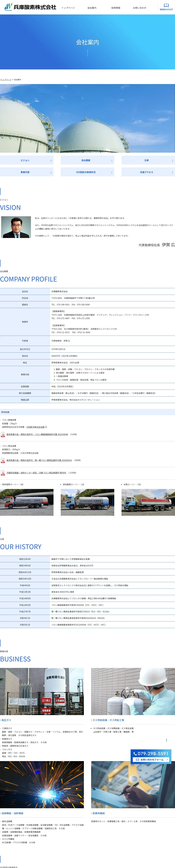This screenshot has width=175, height=868.
Task: Click the ガス供給設備 worker photo
Action: (x=133, y=692)
